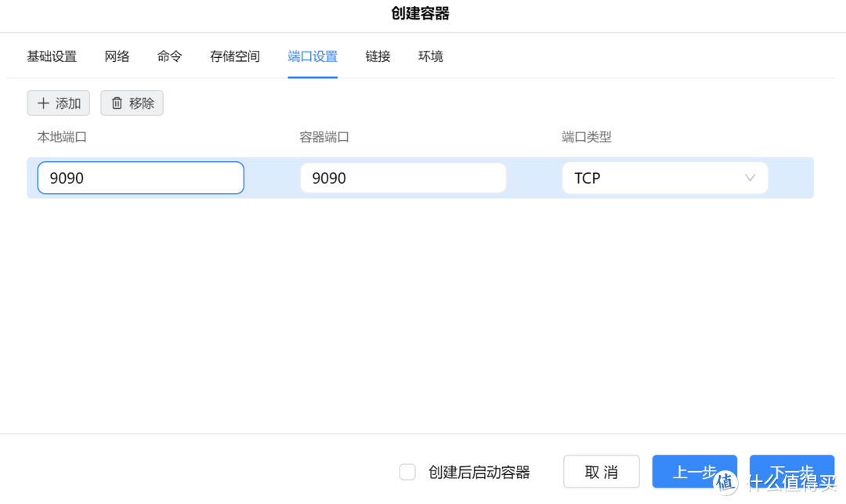
Task: Click the 容器端口 column header
Action: point(324,137)
